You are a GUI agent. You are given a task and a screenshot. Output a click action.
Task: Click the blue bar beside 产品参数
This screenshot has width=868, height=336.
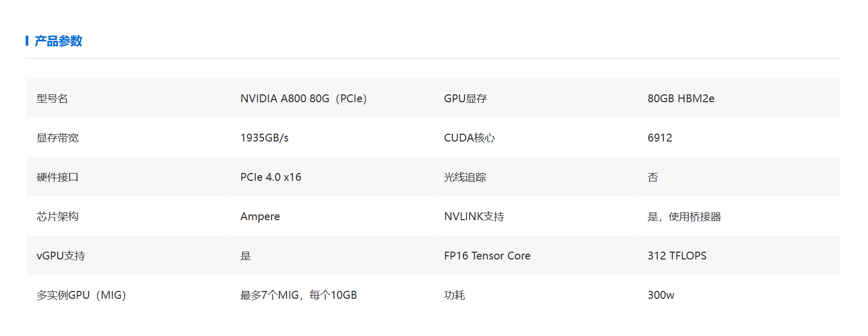(27, 41)
